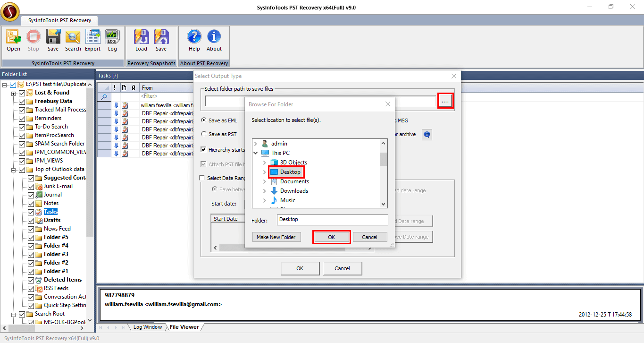Click the browse ellipsis button
644x343 pixels.
point(445,101)
